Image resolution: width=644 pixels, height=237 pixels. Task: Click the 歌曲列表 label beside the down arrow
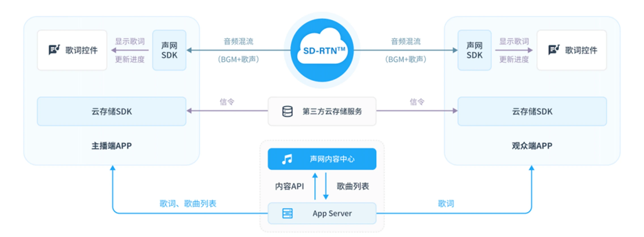pyautogui.click(x=353, y=186)
